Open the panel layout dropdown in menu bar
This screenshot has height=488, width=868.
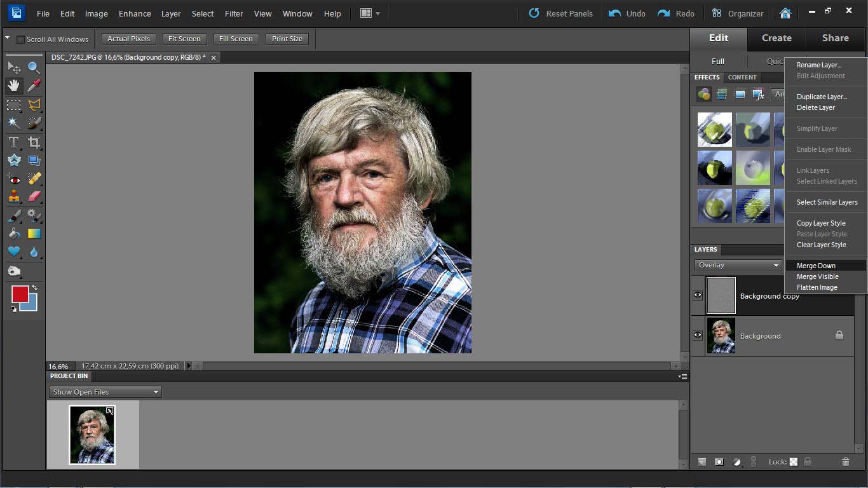point(370,13)
